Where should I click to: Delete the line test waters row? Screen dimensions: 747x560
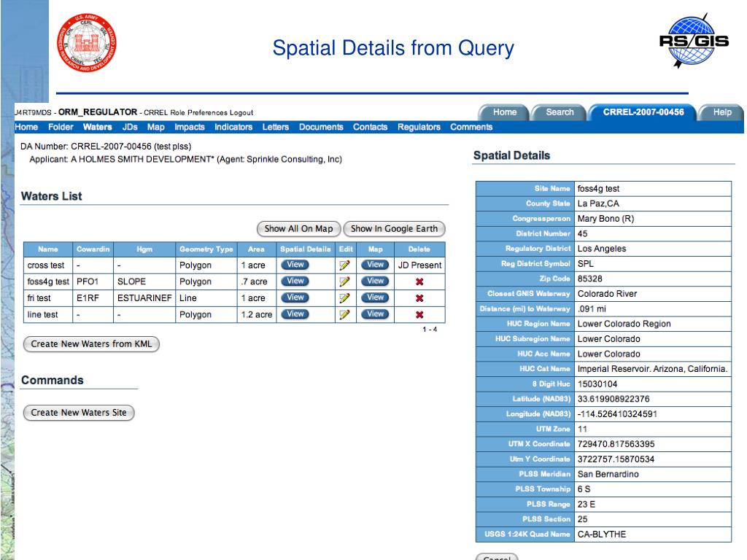419,314
